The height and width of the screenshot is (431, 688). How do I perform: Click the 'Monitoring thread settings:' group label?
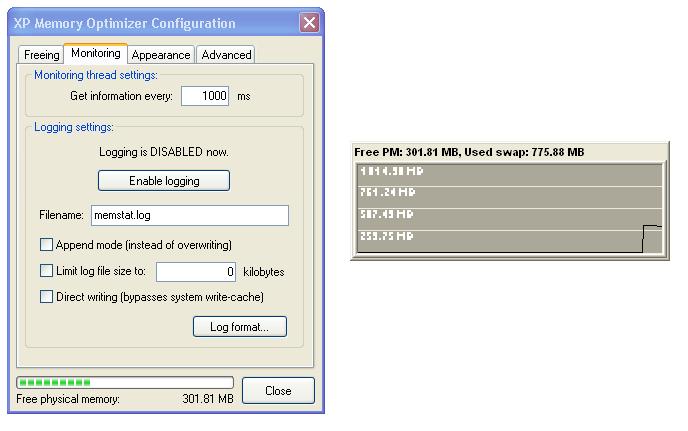tap(96, 75)
